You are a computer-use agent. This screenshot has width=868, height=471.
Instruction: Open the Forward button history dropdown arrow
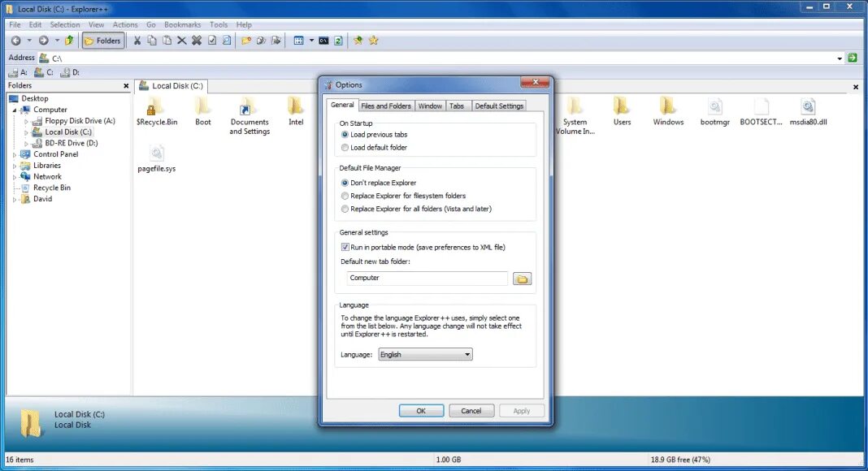coord(57,41)
